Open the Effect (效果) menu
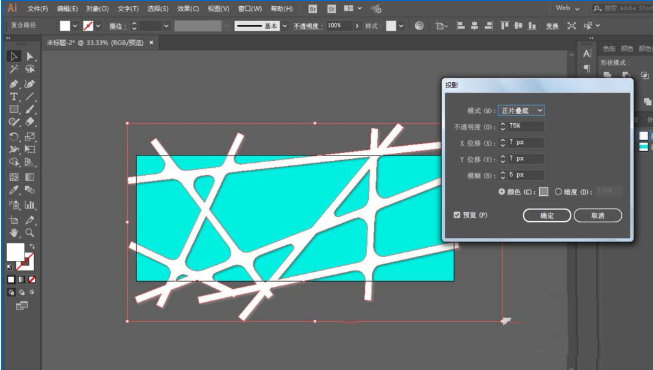 tap(188, 8)
